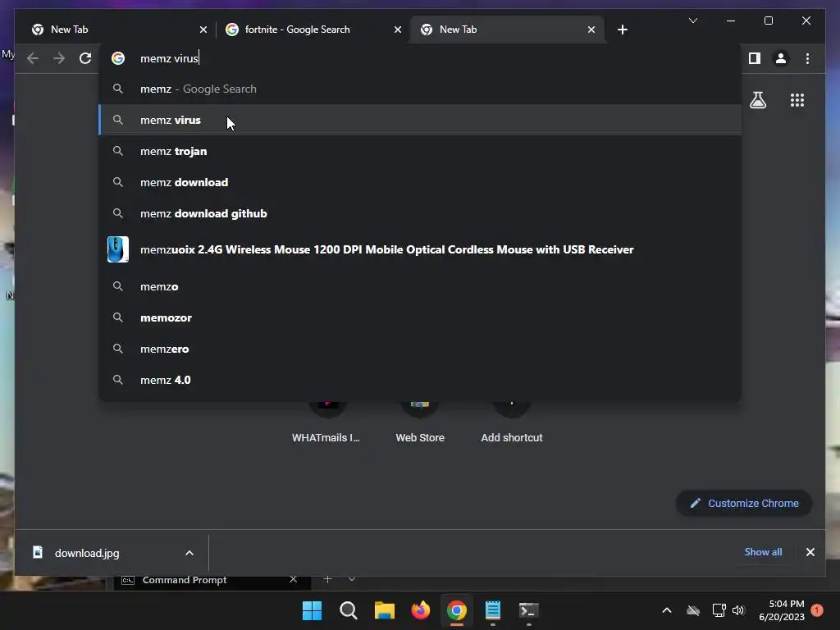Choose the 'memz virus' suggestion

click(x=420, y=120)
